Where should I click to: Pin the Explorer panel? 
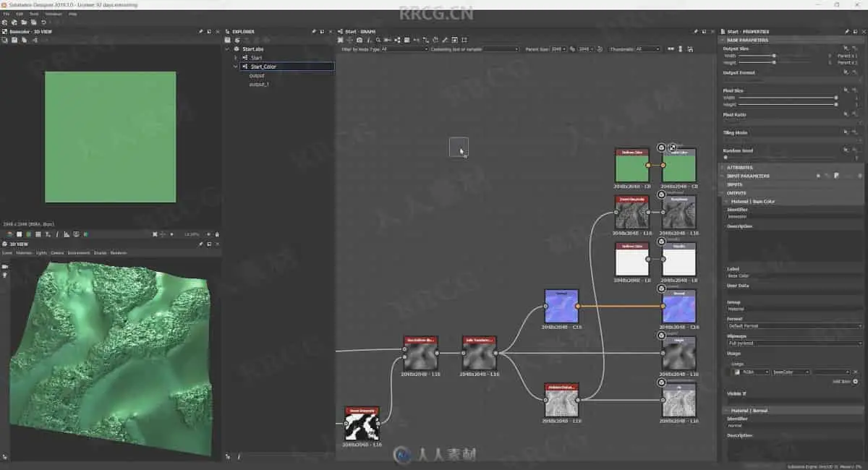tap(313, 32)
